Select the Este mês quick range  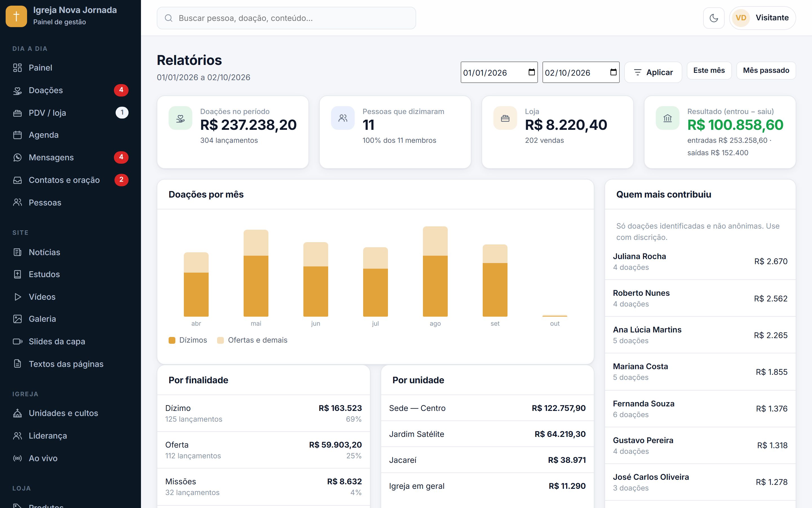tap(709, 71)
